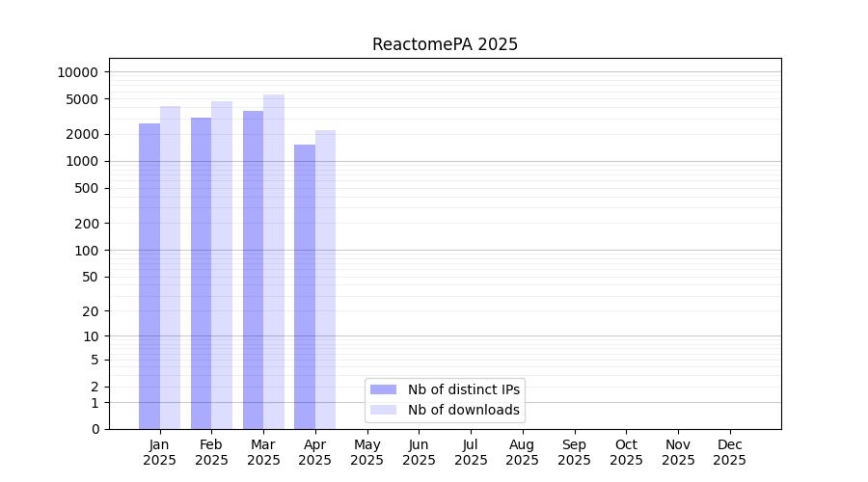Image resolution: width=868 pixels, height=482 pixels.
Task: Click the May 2025 x-axis label
Action: 366,452
